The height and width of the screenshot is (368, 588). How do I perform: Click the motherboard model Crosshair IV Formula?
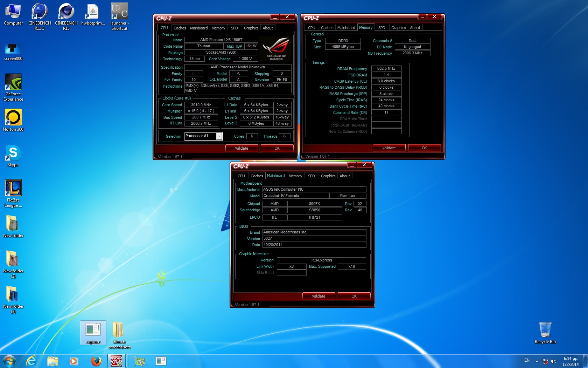(295, 196)
